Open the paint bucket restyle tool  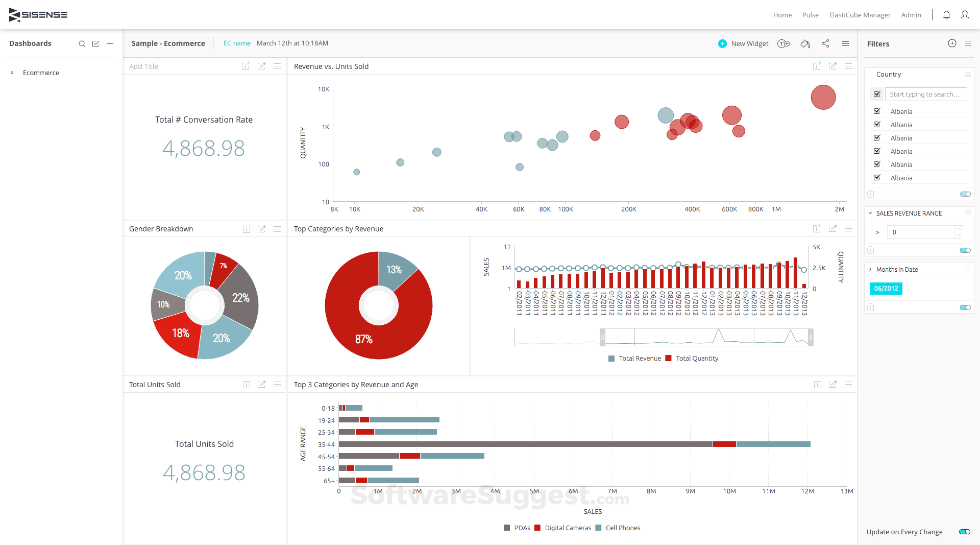coord(805,44)
